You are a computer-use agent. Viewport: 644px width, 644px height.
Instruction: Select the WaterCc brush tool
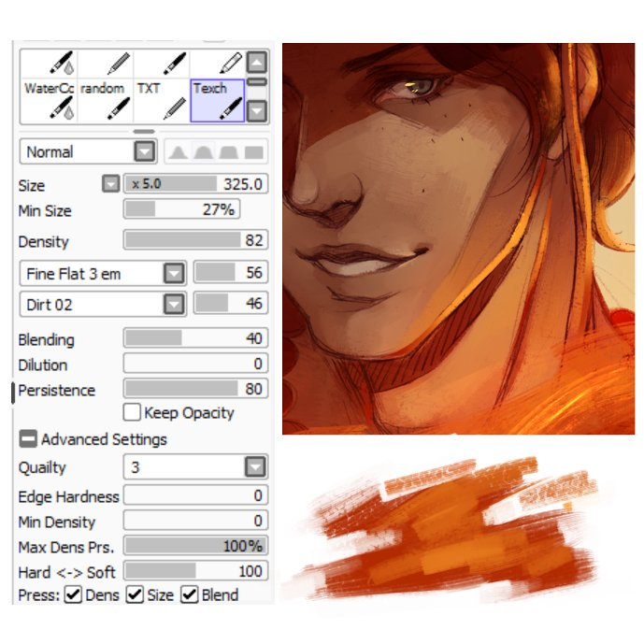(49, 101)
